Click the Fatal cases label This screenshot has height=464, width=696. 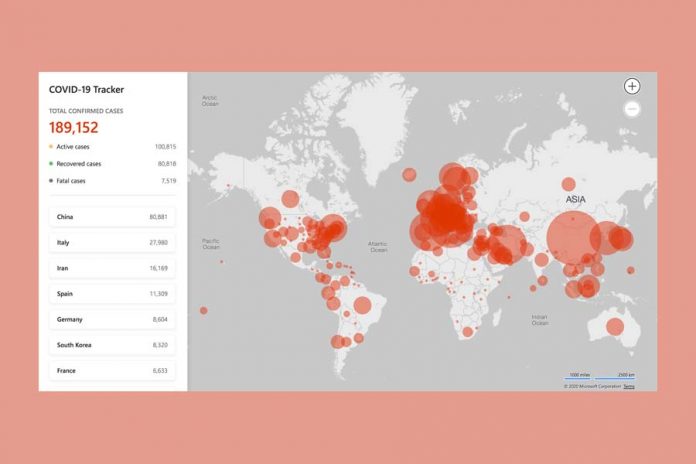(x=71, y=181)
